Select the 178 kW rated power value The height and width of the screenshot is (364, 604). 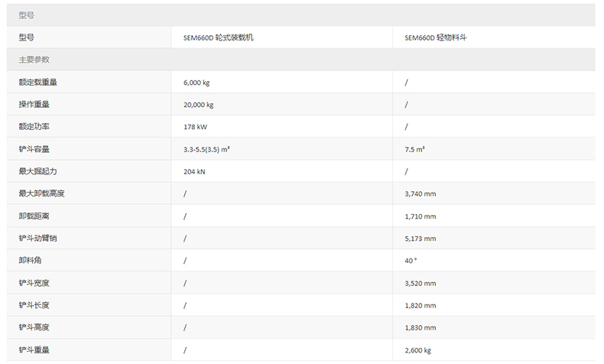click(195, 126)
